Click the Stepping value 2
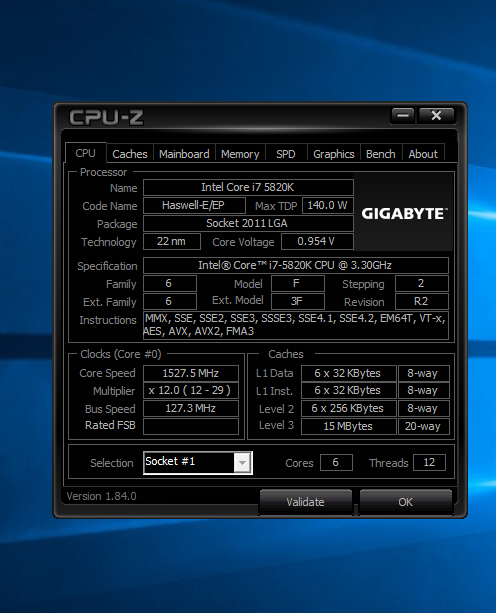 point(422,283)
